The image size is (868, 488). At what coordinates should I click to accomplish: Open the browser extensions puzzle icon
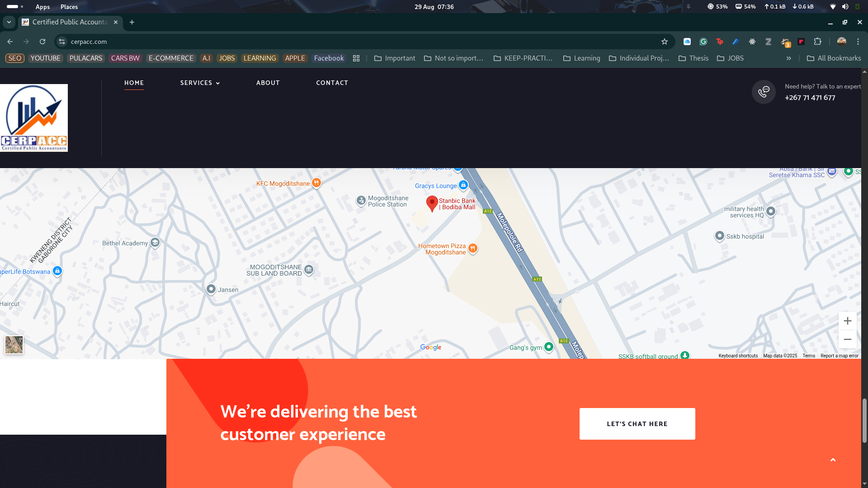(817, 42)
